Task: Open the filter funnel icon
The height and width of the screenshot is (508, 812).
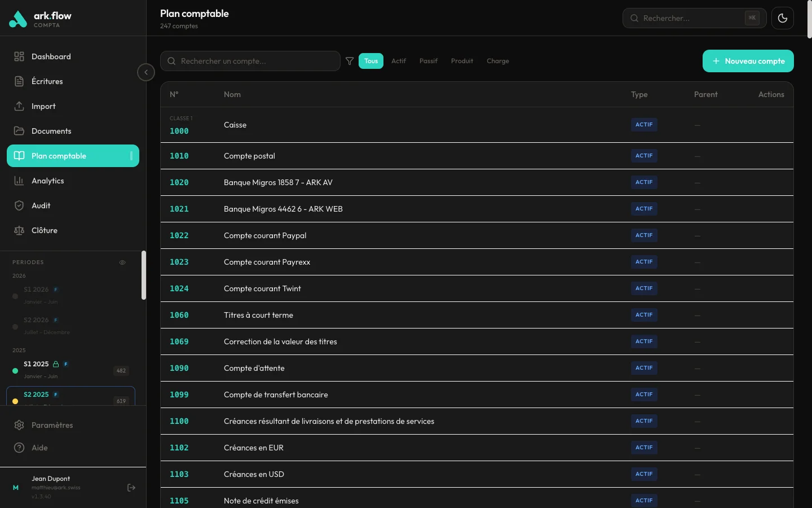Action: tap(350, 61)
